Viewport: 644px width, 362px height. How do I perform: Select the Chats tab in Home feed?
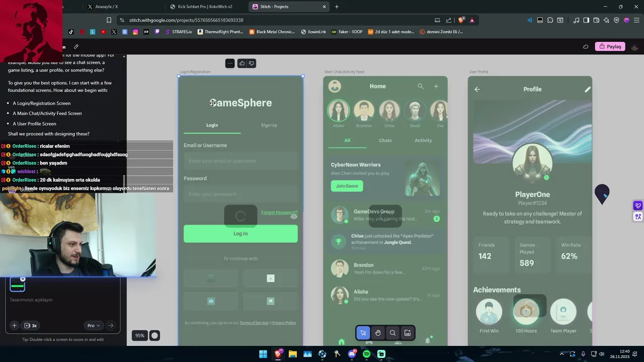point(385,140)
